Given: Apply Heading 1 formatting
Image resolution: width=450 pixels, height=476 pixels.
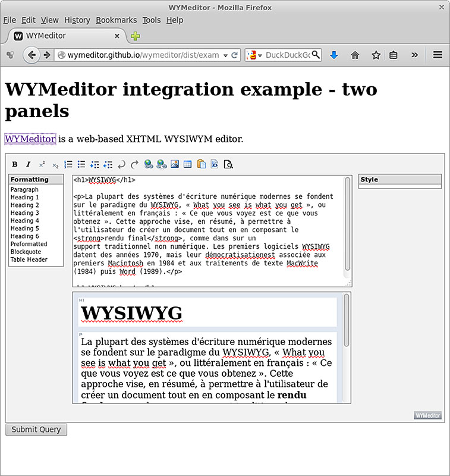Looking at the screenshot, I should coord(25,198).
